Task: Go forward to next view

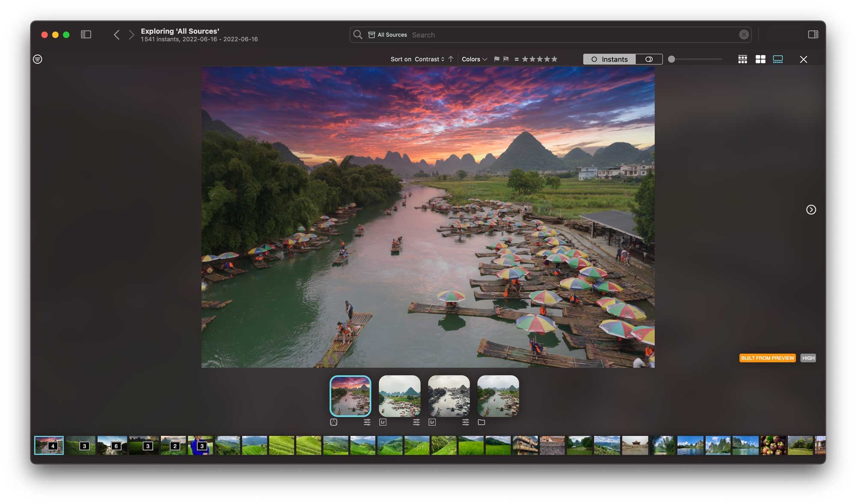Action: tap(131, 34)
